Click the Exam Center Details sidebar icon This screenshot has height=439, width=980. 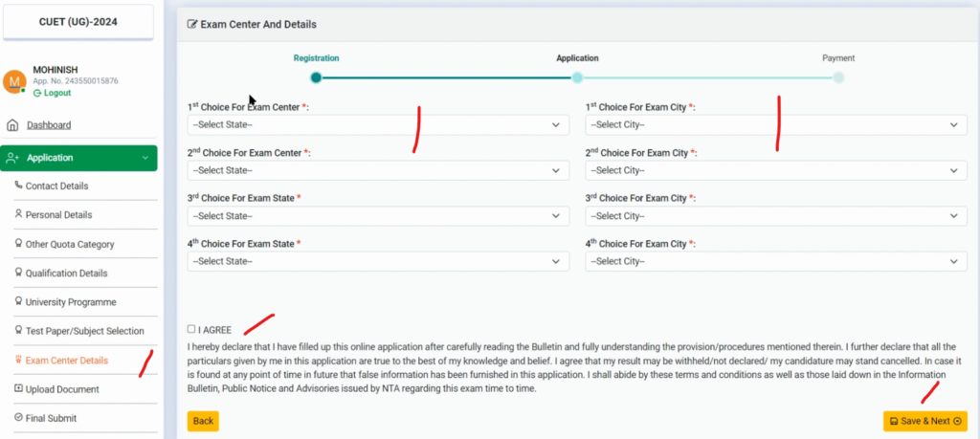click(x=18, y=360)
